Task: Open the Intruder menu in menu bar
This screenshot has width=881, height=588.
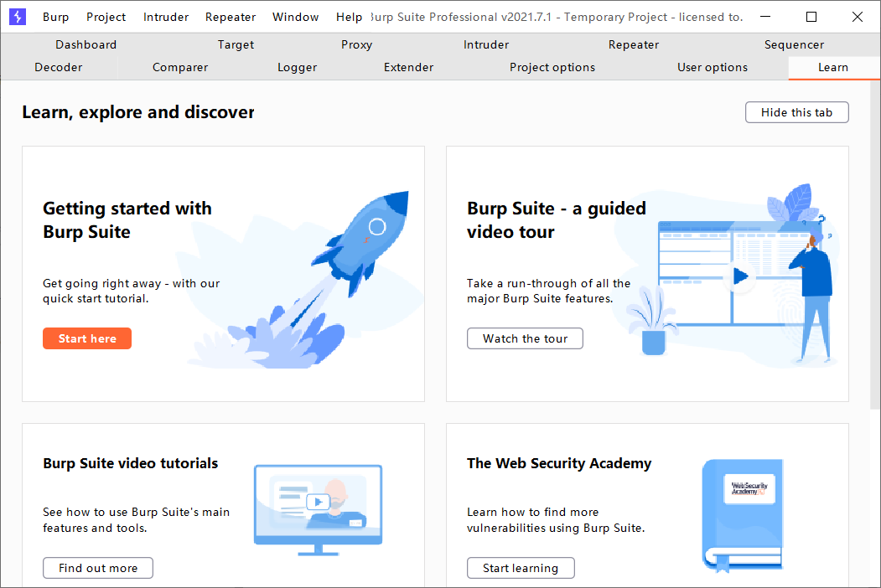Action: tap(166, 17)
